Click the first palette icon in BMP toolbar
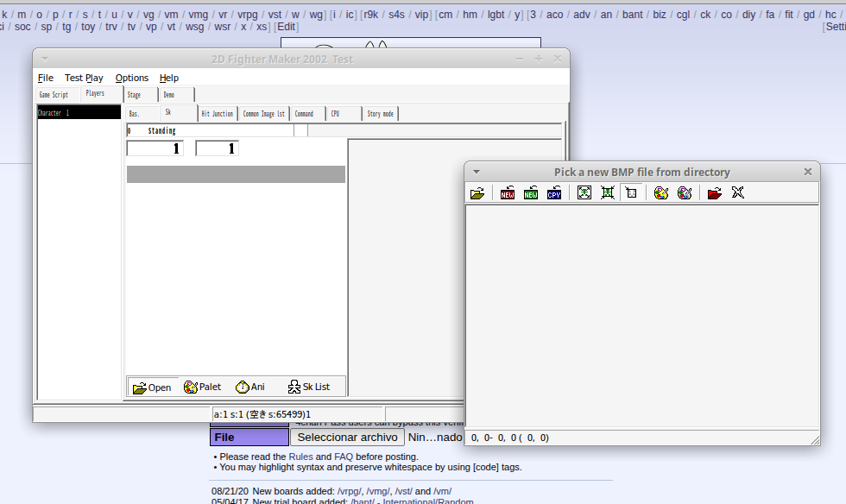The width and height of the screenshot is (846, 504). [661, 192]
